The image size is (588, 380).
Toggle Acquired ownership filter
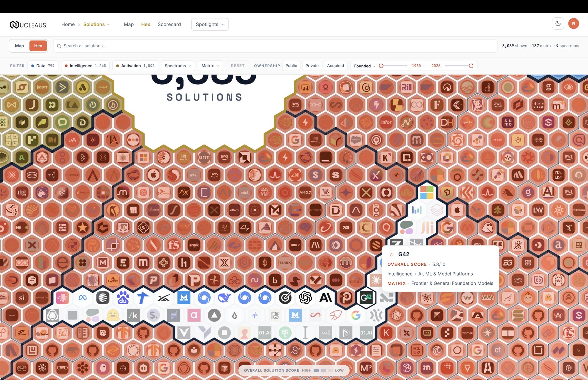pos(335,66)
